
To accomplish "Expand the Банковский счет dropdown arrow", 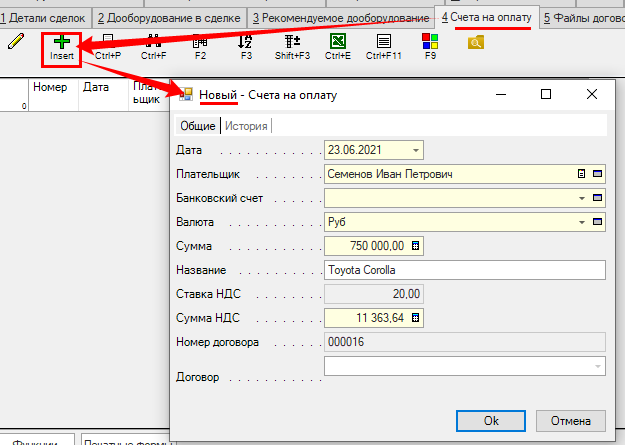I will (x=581, y=198).
